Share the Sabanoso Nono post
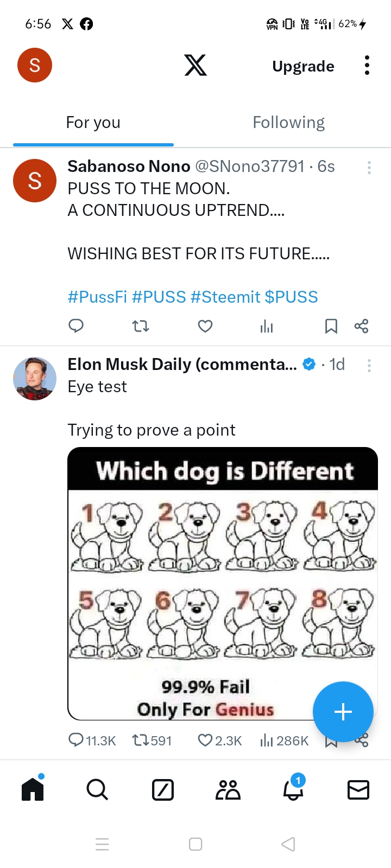The width and height of the screenshot is (391, 868). [x=361, y=326]
